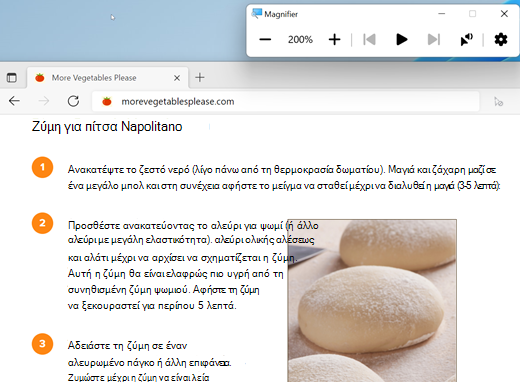Image resolution: width=520 pixels, height=382 pixels.
Task: Close the Magnifier window
Action: tap(504, 14)
